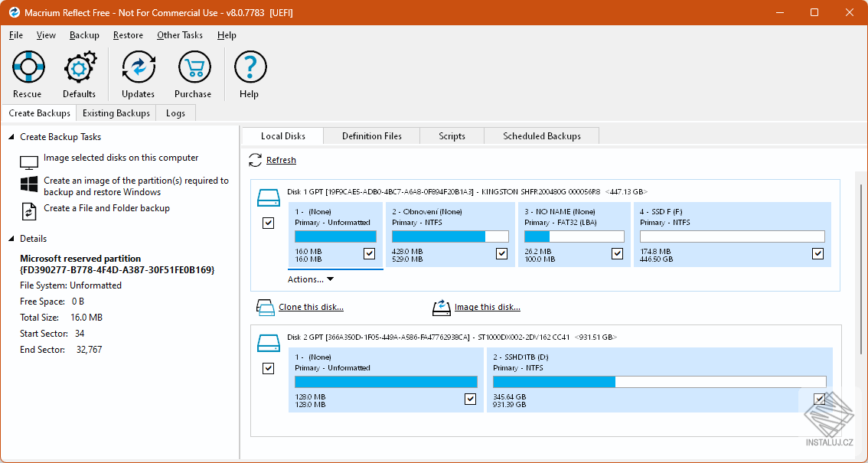The image size is (868, 463).
Task: Click the SSHD1TB partition usage bar
Action: 659,381
